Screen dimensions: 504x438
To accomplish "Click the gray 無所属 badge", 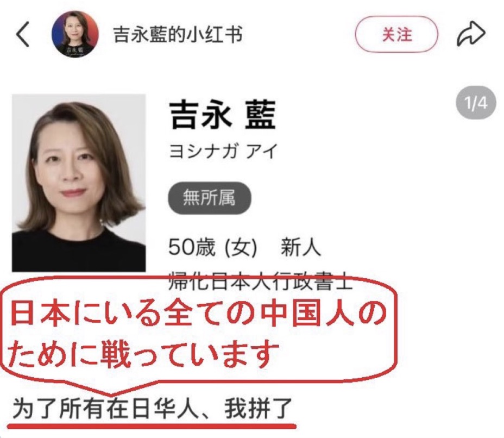I will (209, 198).
